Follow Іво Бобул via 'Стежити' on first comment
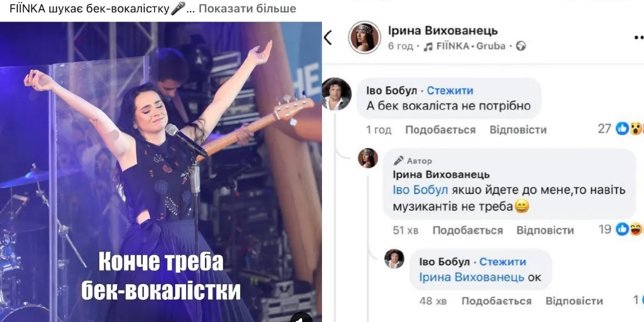 click(x=450, y=91)
